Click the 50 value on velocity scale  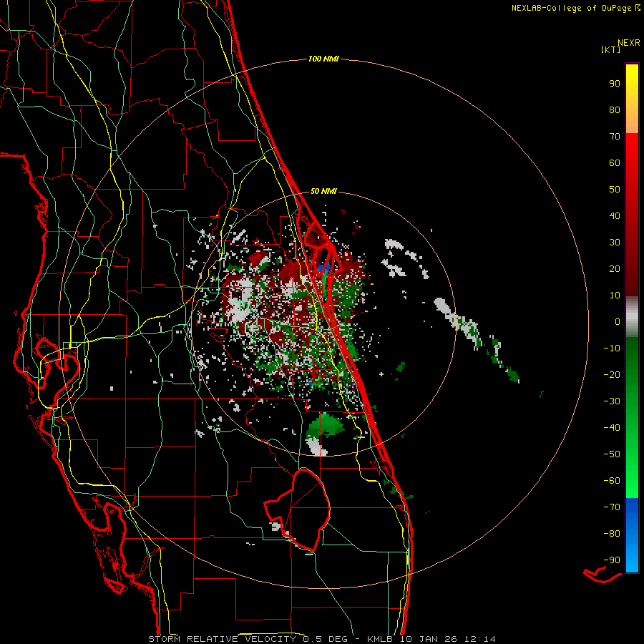tap(615, 190)
